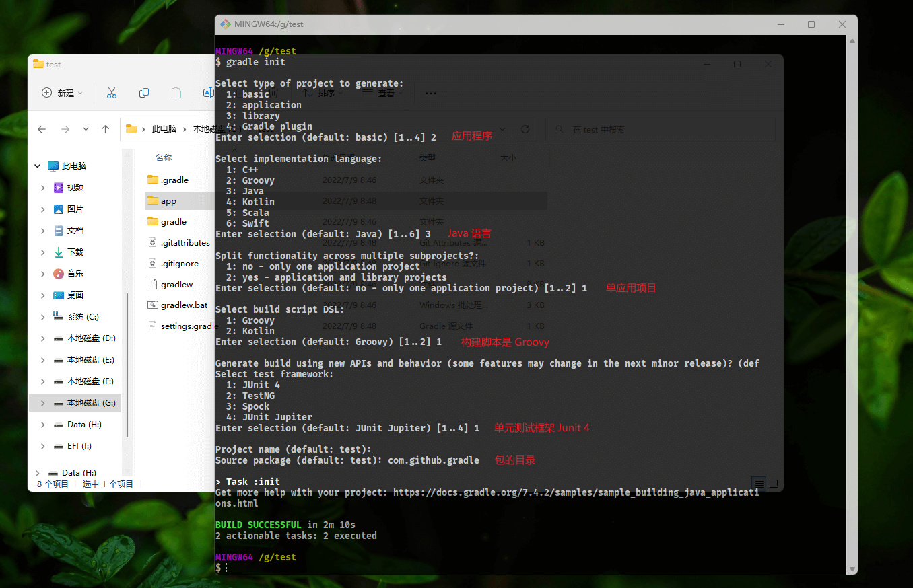This screenshot has width=913, height=588.
Task: Select the gradle folder without a dot
Action: tap(174, 222)
